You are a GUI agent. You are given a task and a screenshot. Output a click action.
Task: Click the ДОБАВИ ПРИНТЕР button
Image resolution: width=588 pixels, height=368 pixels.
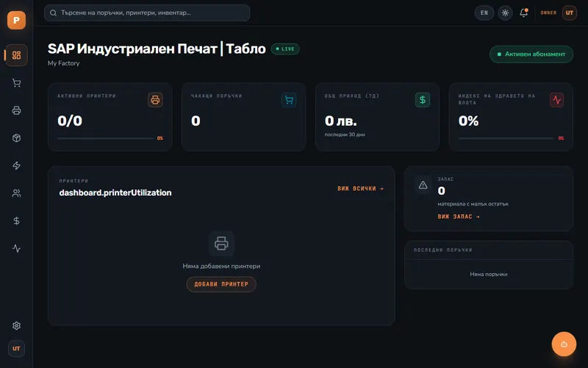point(221,284)
